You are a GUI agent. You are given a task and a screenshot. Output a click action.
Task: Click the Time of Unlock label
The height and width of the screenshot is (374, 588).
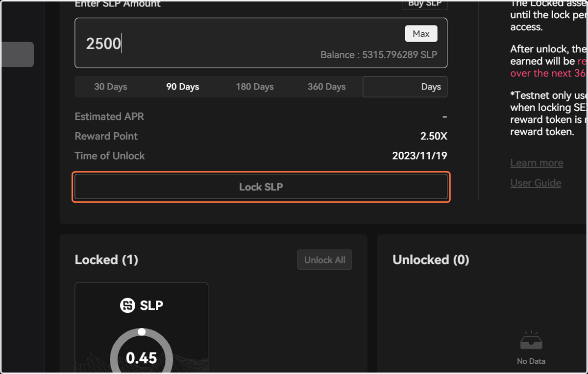(110, 156)
